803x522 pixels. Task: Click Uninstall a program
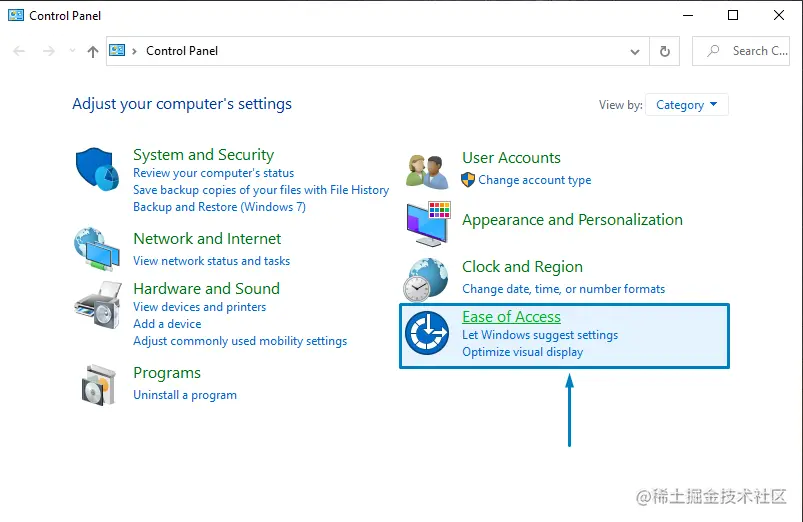pyautogui.click(x=185, y=395)
